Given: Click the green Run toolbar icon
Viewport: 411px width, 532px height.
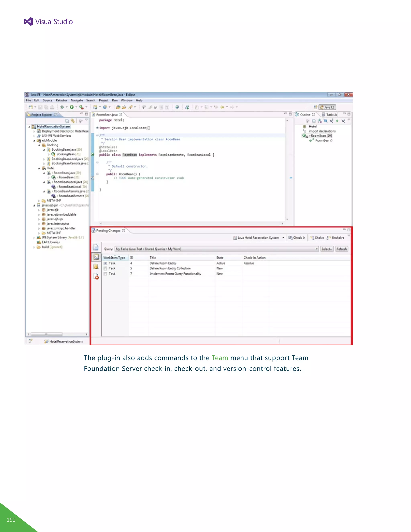Looking at the screenshot, I should [x=72, y=107].
